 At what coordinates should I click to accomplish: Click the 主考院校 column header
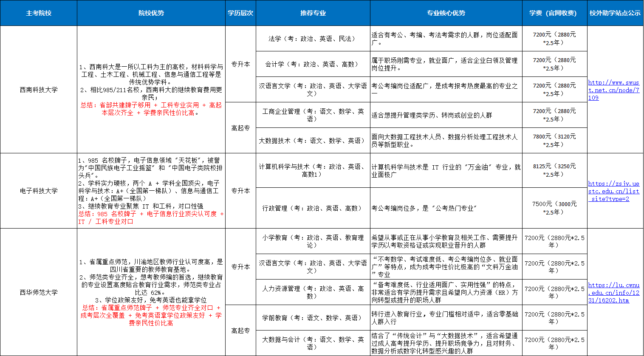click(39, 13)
